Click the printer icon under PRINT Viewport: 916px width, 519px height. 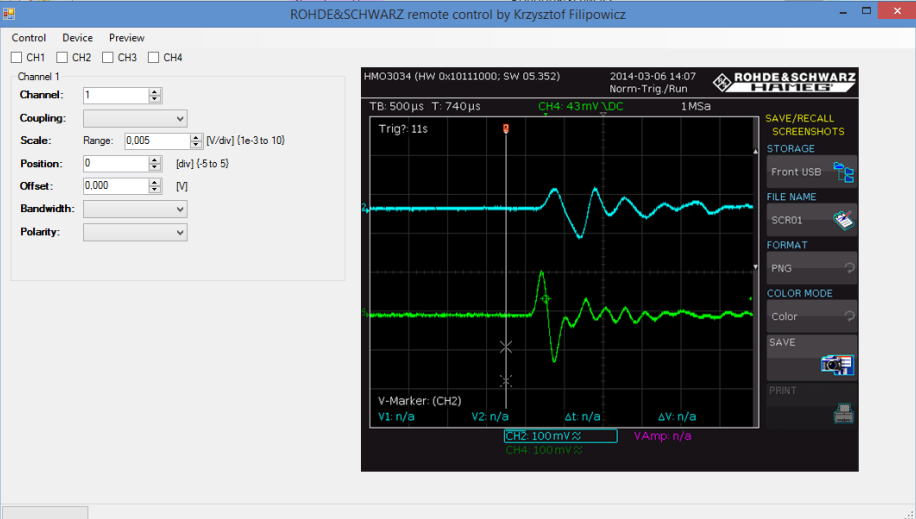[x=843, y=413]
